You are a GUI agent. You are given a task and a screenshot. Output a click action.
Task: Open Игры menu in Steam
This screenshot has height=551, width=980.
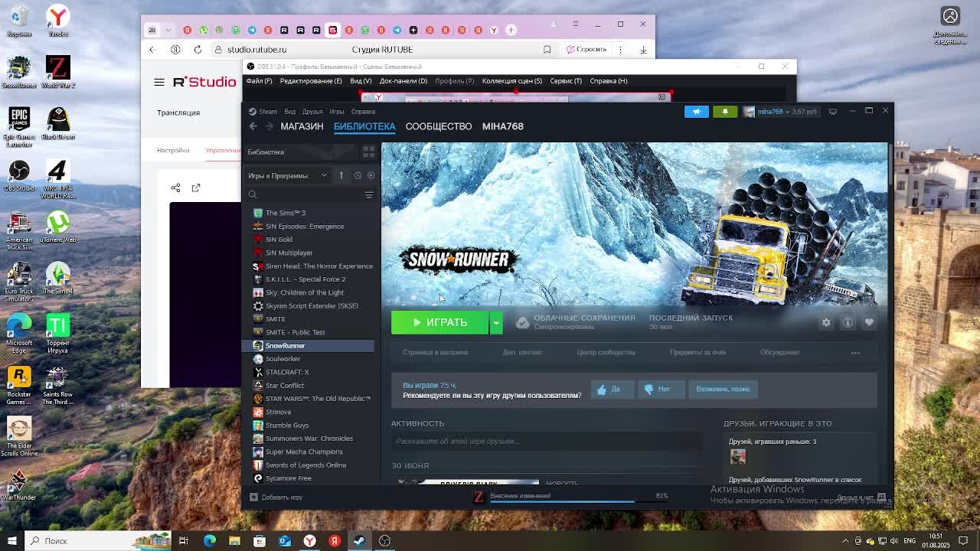(337, 112)
